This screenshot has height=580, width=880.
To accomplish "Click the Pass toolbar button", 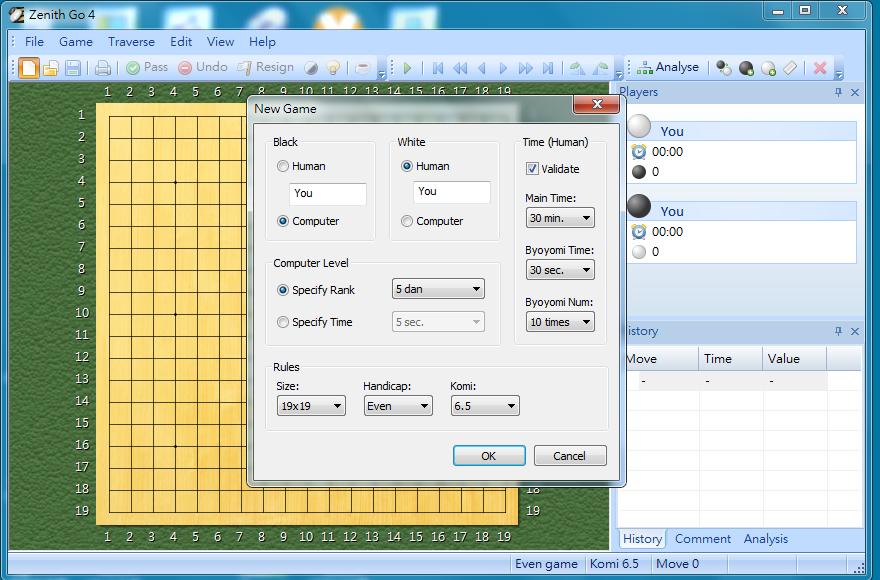I will tap(147, 67).
